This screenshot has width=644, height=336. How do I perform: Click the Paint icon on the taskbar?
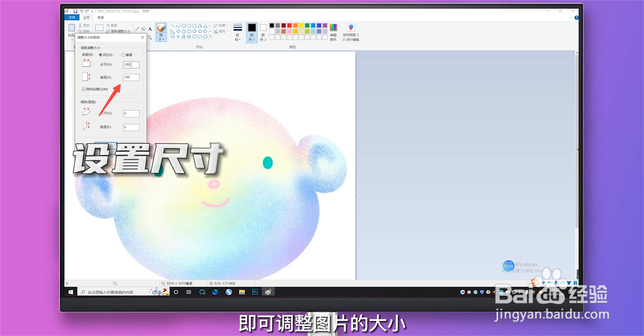268,292
